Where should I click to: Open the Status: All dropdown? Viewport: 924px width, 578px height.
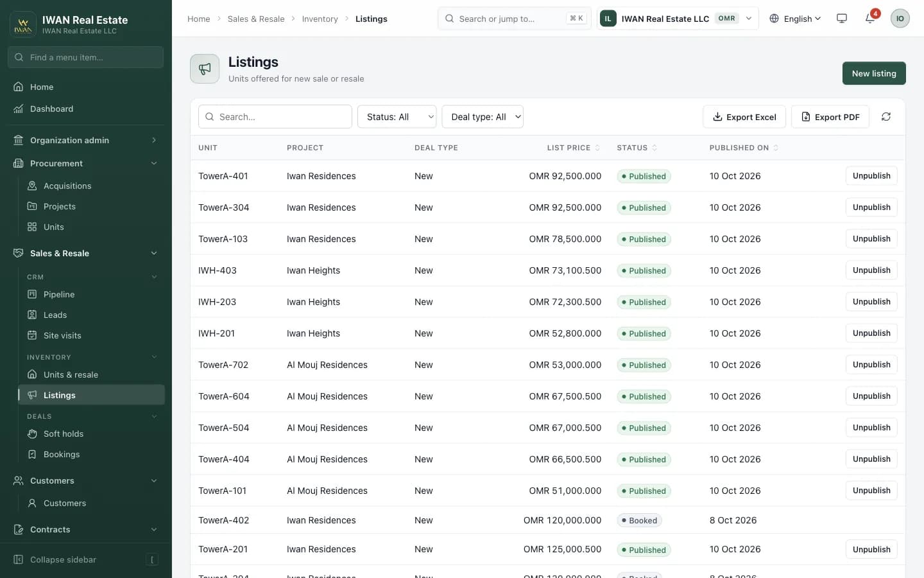(397, 117)
